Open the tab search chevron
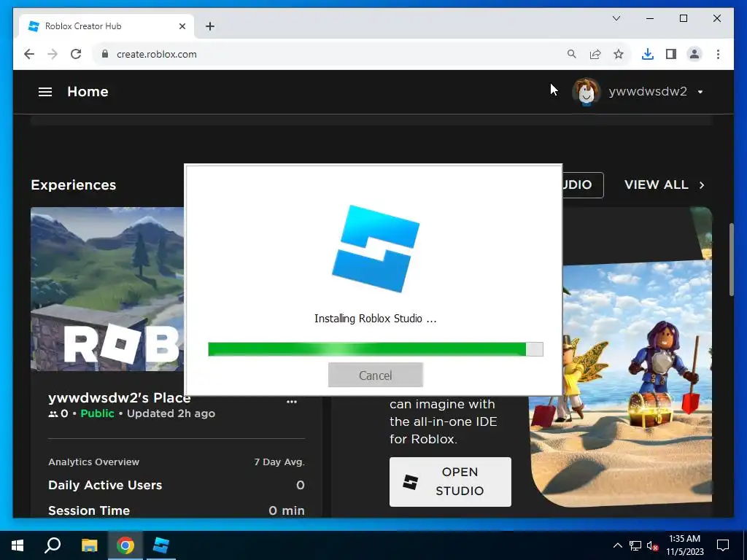Image resolution: width=747 pixels, height=560 pixels. 616,18
